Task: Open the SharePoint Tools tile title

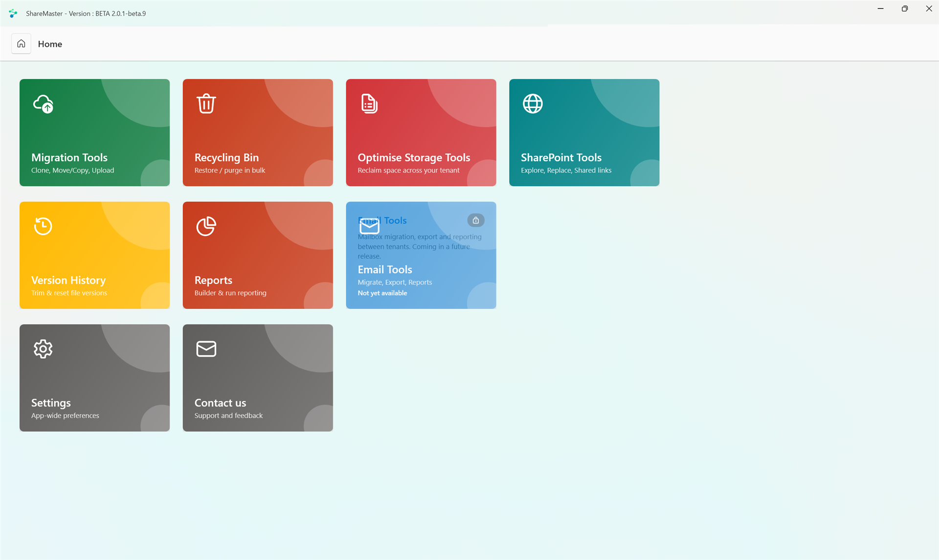Action: pyautogui.click(x=561, y=157)
